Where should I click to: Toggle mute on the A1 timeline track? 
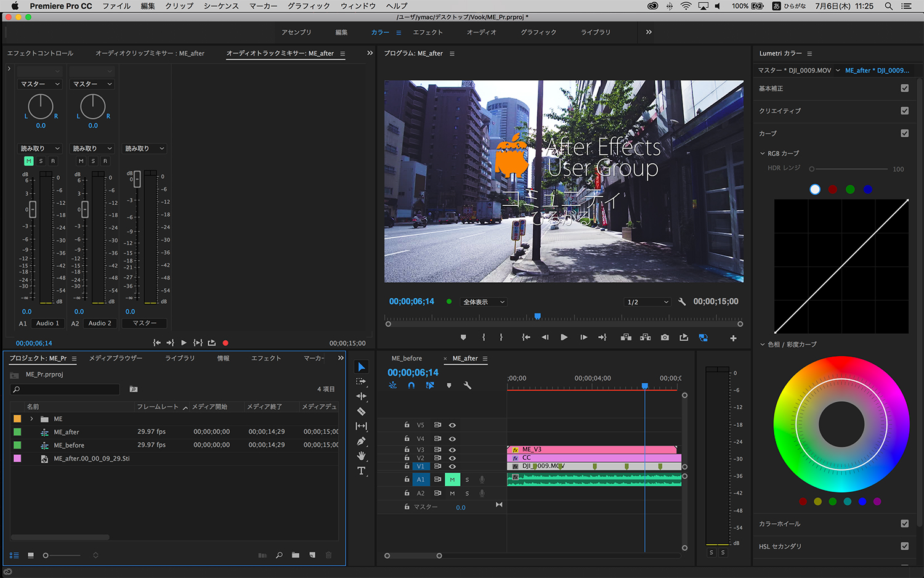tap(452, 479)
